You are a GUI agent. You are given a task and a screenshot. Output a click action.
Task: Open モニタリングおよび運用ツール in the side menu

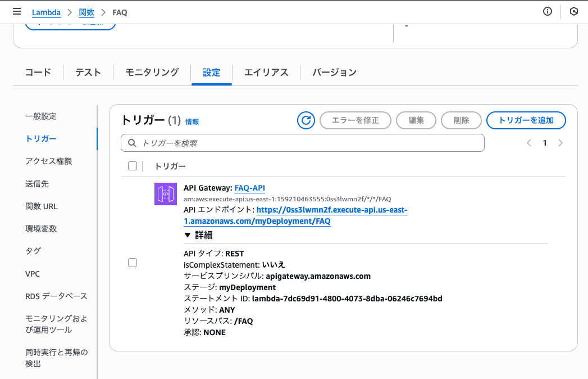point(56,324)
